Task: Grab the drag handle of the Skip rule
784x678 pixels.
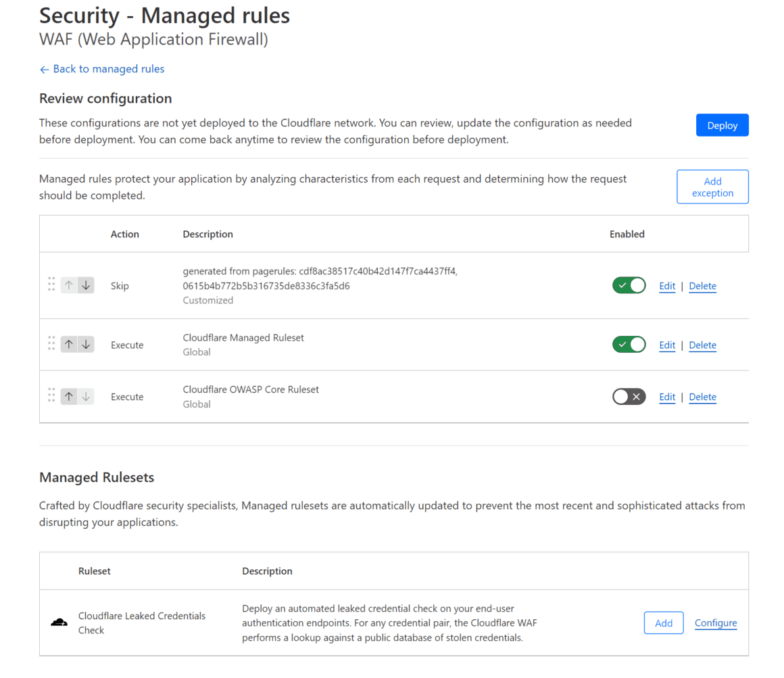Action: point(51,285)
